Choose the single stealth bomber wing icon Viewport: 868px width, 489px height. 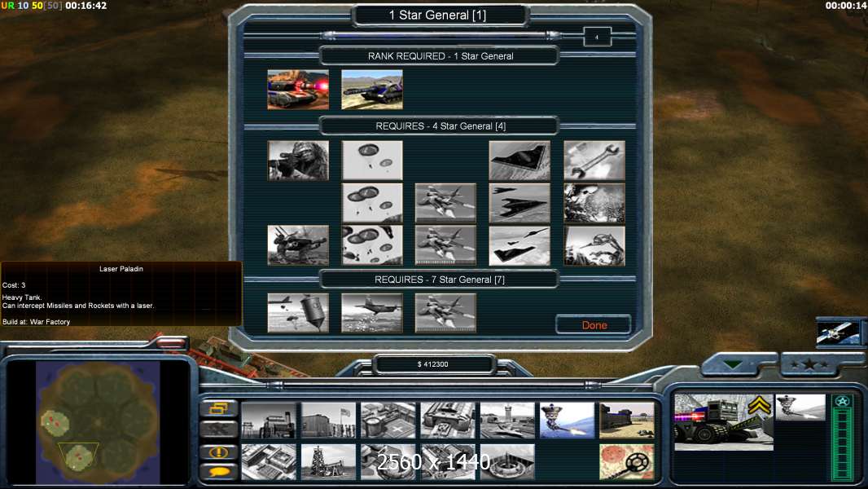pyautogui.click(x=519, y=161)
